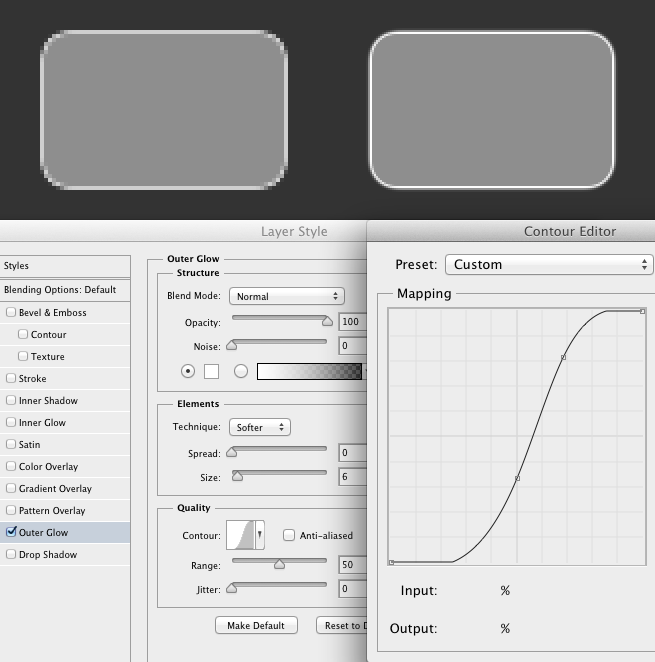This screenshot has height=662, width=655.
Task: Click the Reset to Default button
Action: pos(342,625)
